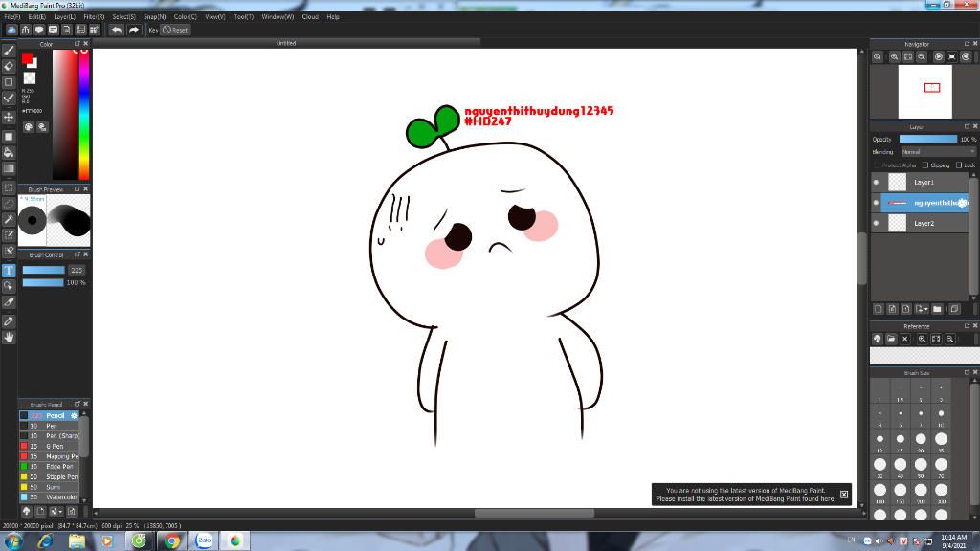
Task: Open the Snap menu
Action: pos(154,17)
